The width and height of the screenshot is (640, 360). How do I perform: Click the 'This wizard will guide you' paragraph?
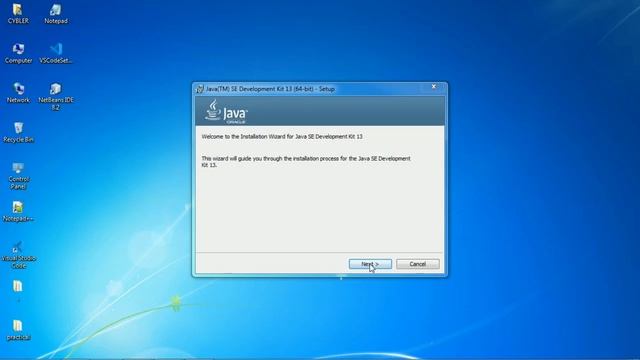(x=306, y=162)
